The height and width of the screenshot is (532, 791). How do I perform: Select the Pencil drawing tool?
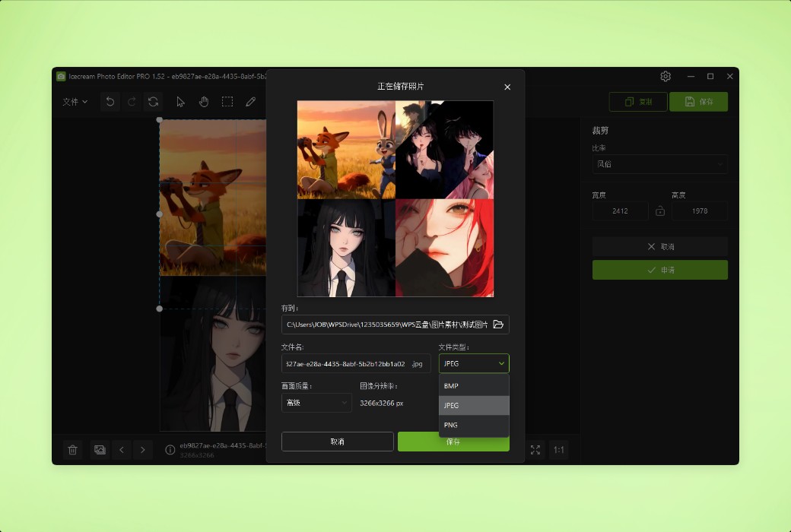[250, 101]
